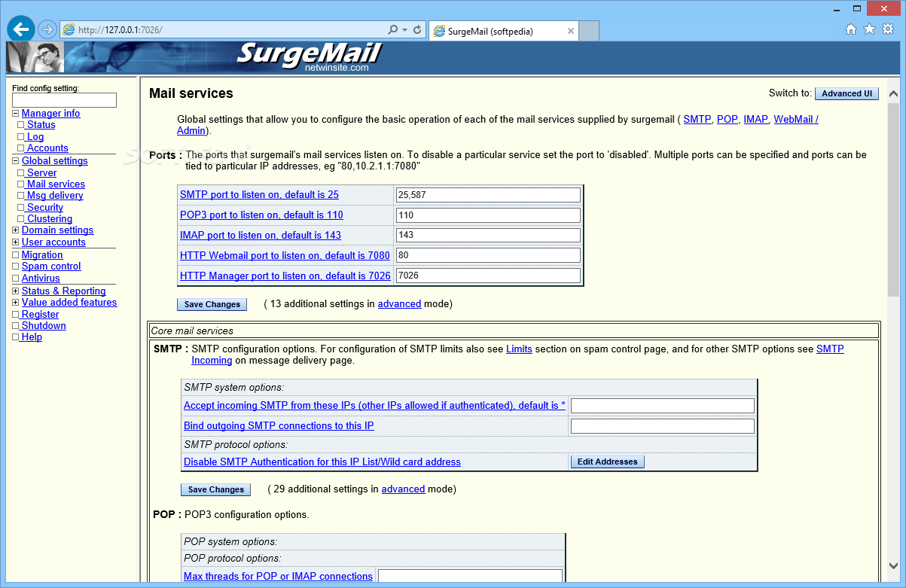Click the SurgeMail banner logo
Image resolution: width=906 pixels, height=588 pixels.
point(309,56)
